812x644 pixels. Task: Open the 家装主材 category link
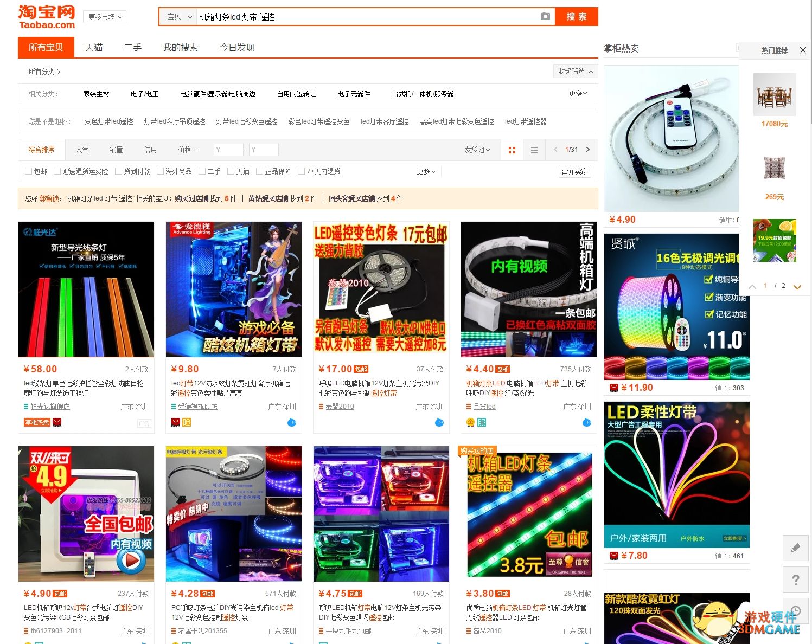coord(96,94)
